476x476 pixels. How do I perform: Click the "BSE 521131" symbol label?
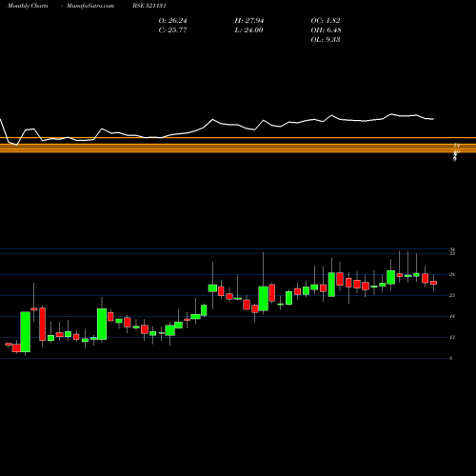pyautogui.click(x=149, y=6)
